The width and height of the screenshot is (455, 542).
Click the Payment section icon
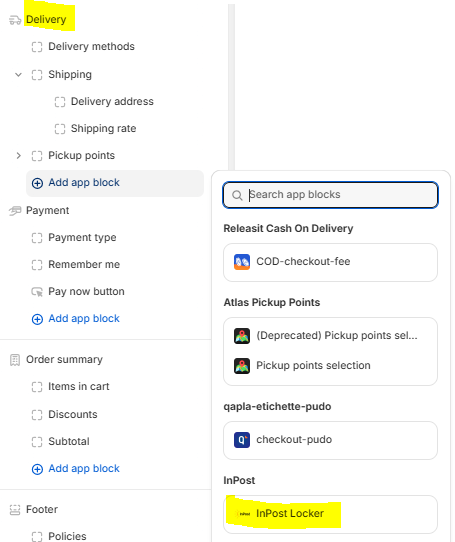15,211
